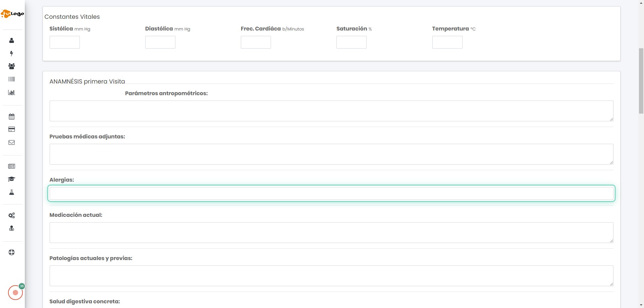Viewport: 644px width, 308px height.
Task: Open the user profile sidebar icon
Action: 12,41
